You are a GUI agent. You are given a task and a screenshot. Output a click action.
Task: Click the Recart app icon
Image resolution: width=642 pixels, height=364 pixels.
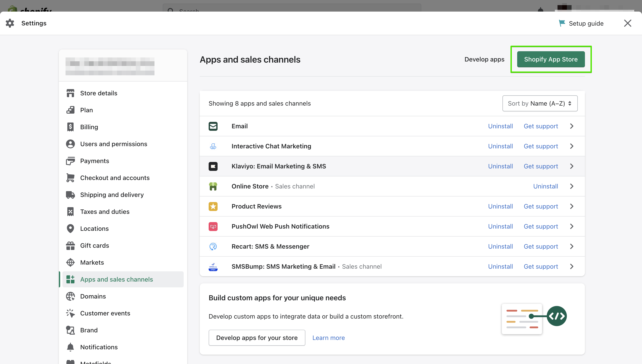click(213, 247)
